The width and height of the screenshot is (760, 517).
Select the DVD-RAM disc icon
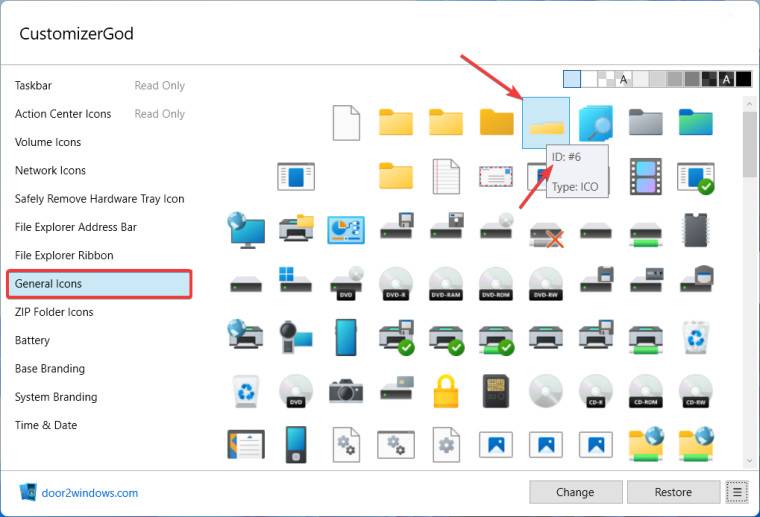446,283
